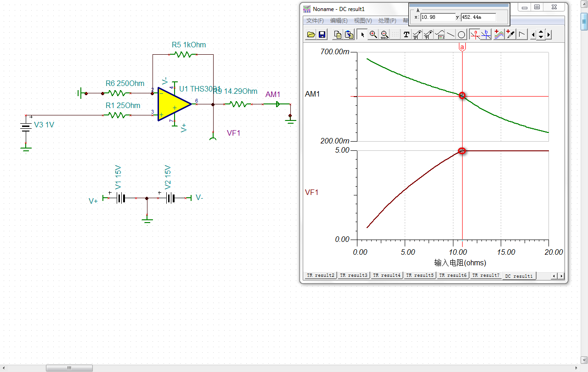Select the AM1 curve label in the plot

[x=312, y=94]
